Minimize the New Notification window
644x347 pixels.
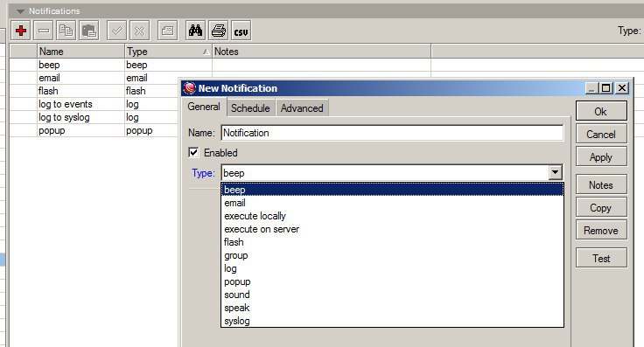591,88
